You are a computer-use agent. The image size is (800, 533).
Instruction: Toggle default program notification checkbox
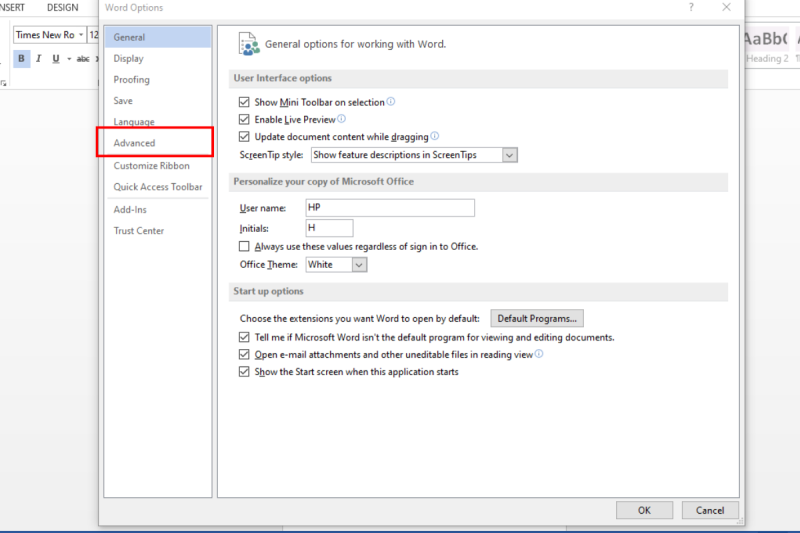(244, 337)
